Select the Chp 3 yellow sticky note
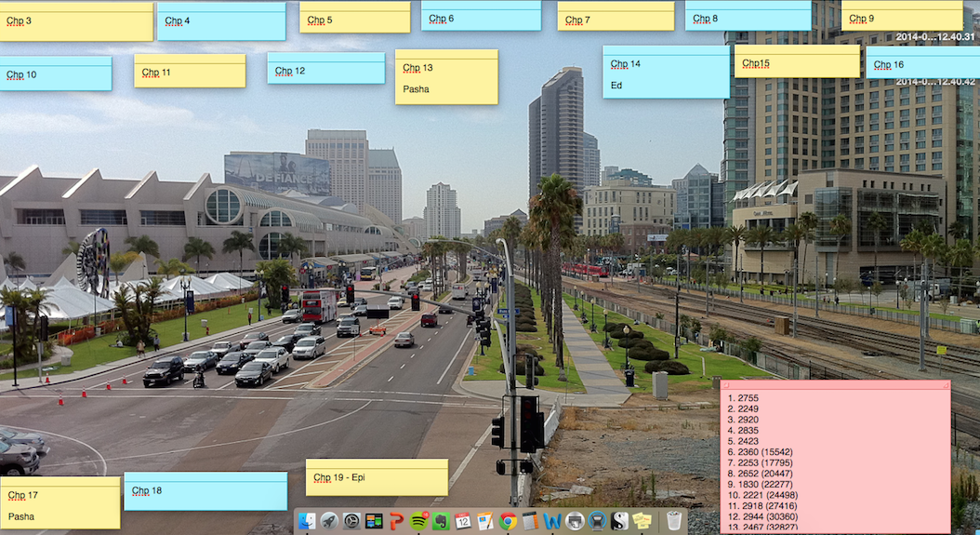This screenshot has width=980, height=535. tap(76, 22)
